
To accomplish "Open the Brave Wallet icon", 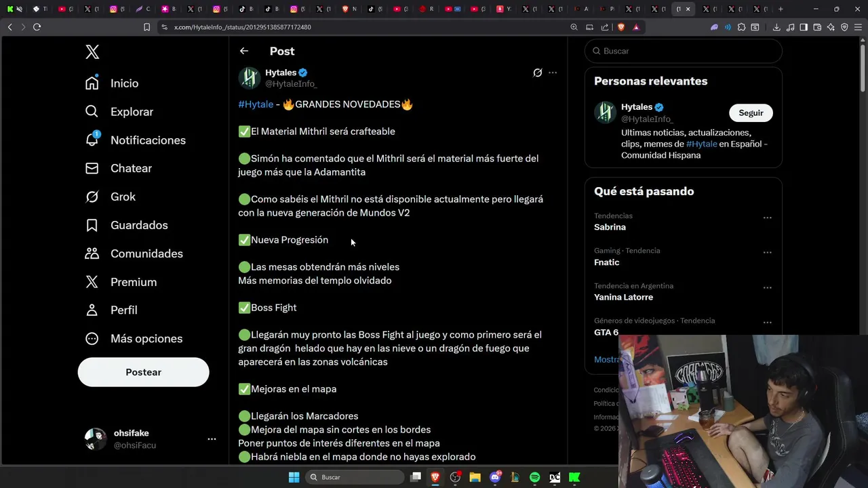I will (x=817, y=27).
